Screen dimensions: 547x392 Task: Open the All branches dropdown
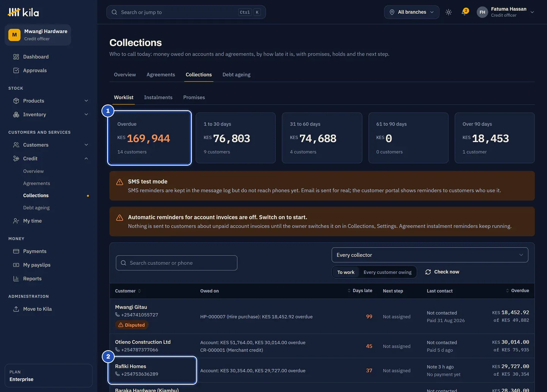(x=412, y=12)
